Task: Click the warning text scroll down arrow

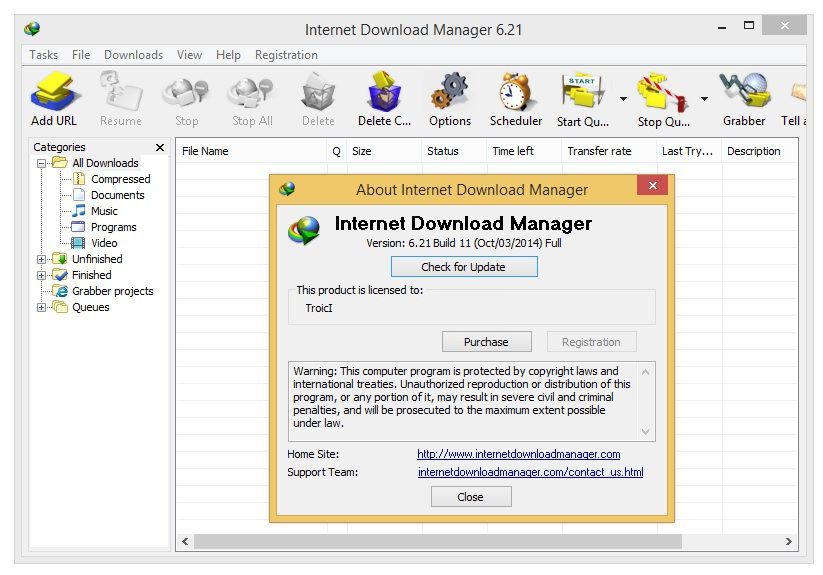Action: tap(646, 432)
